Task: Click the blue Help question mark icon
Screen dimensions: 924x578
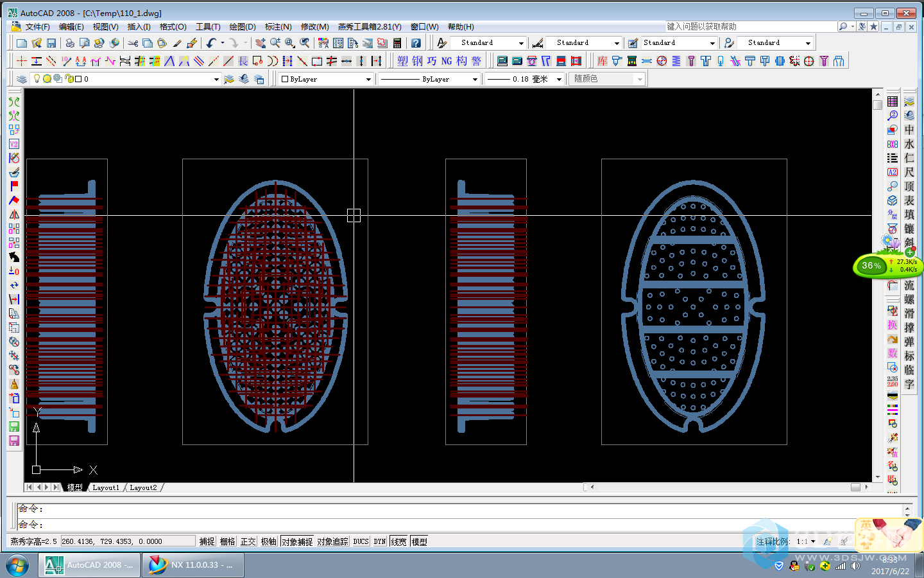Action: [x=416, y=43]
